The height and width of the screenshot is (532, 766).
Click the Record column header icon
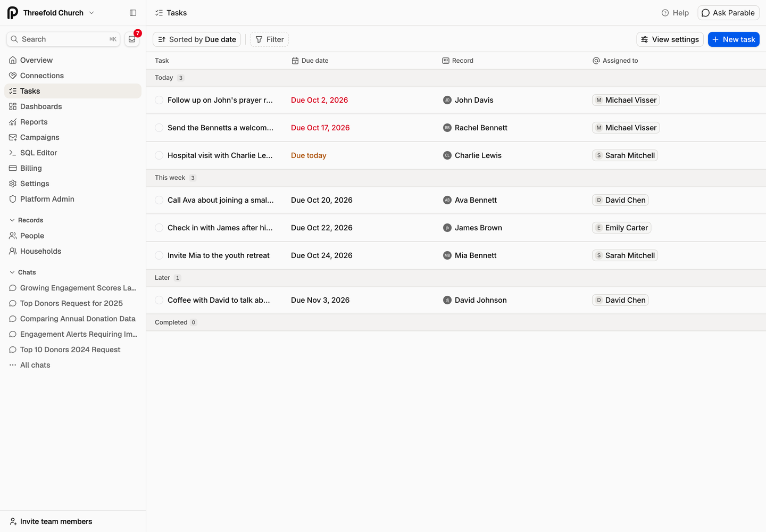coord(446,61)
